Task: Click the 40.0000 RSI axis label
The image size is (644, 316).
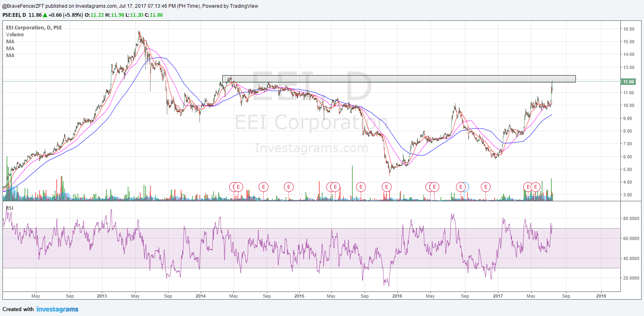Action: 631,258
